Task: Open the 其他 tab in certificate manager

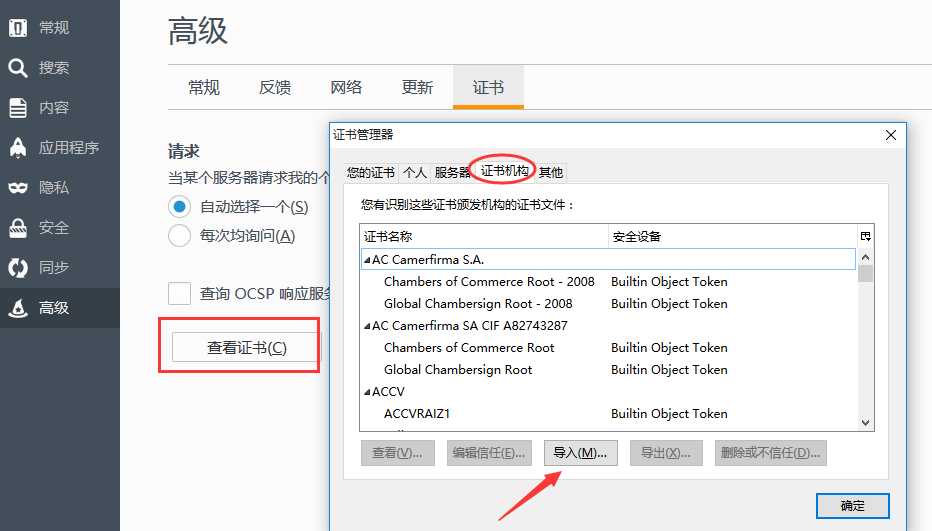Action: click(550, 172)
